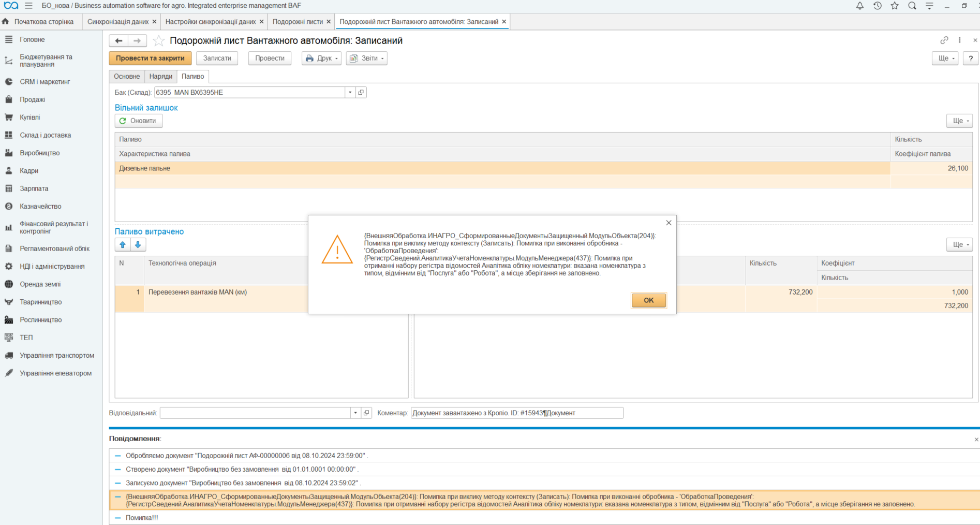Viewport: 980px width, 525px height.
Task: Expand the Бак (Склад) dropdown list
Action: click(350, 92)
